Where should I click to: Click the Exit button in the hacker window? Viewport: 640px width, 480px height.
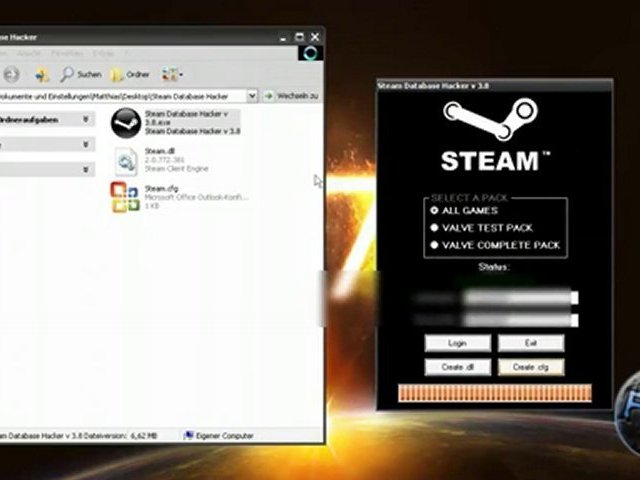(531, 343)
